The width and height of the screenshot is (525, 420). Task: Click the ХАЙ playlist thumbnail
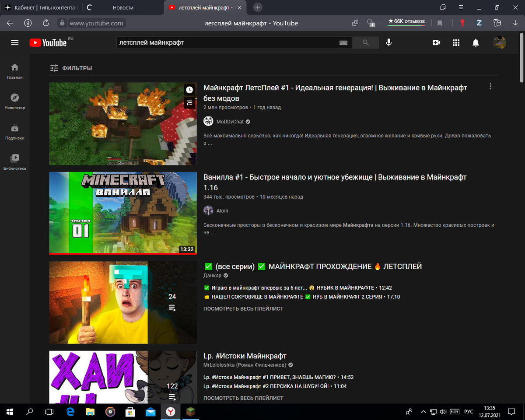tap(123, 377)
